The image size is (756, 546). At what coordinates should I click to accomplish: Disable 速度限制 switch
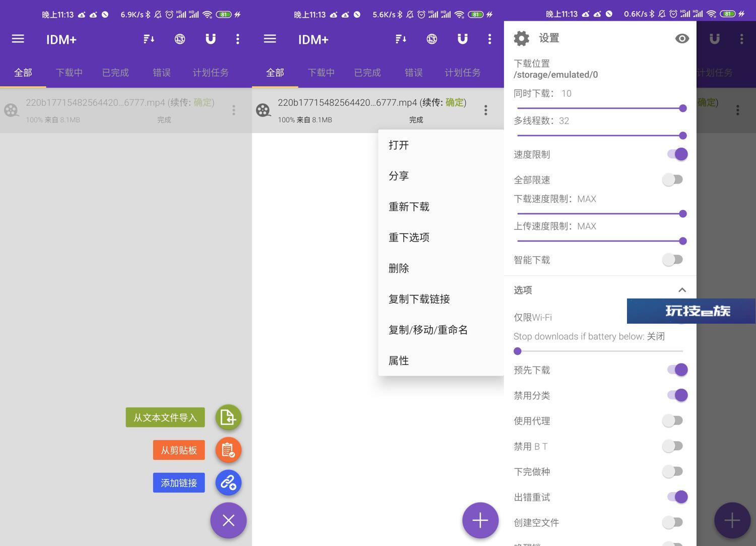pos(677,154)
